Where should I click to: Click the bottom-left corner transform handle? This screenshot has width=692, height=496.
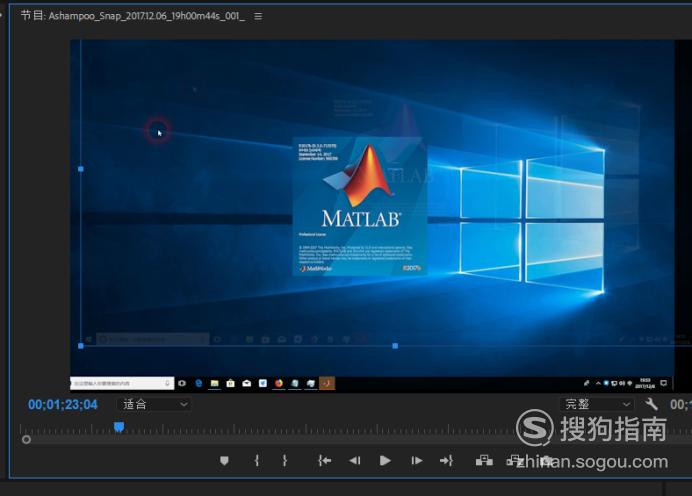pyautogui.click(x=81, y=346)
